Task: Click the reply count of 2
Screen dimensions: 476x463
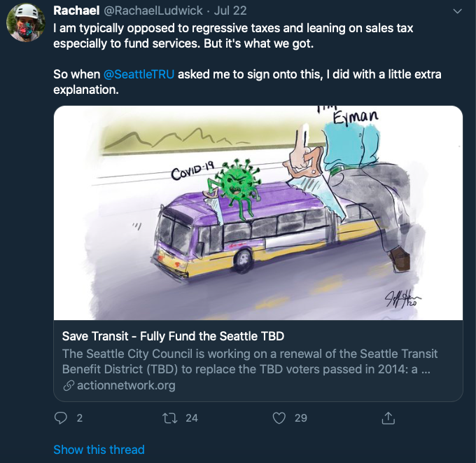Action: click(x=79, y=418)
